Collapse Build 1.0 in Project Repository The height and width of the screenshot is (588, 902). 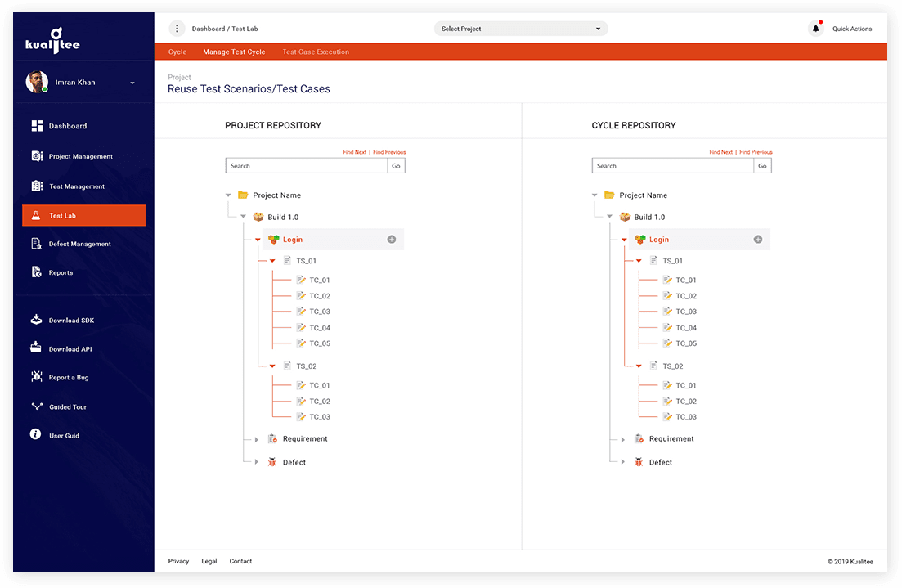pos(244,217)
